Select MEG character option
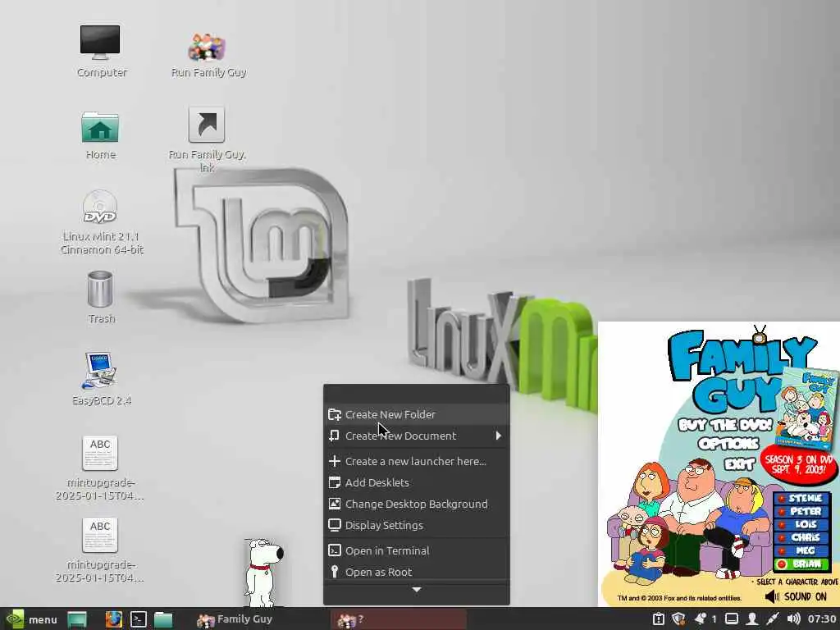The height and width of the screenshot is (630, 840). click(801, 550)
